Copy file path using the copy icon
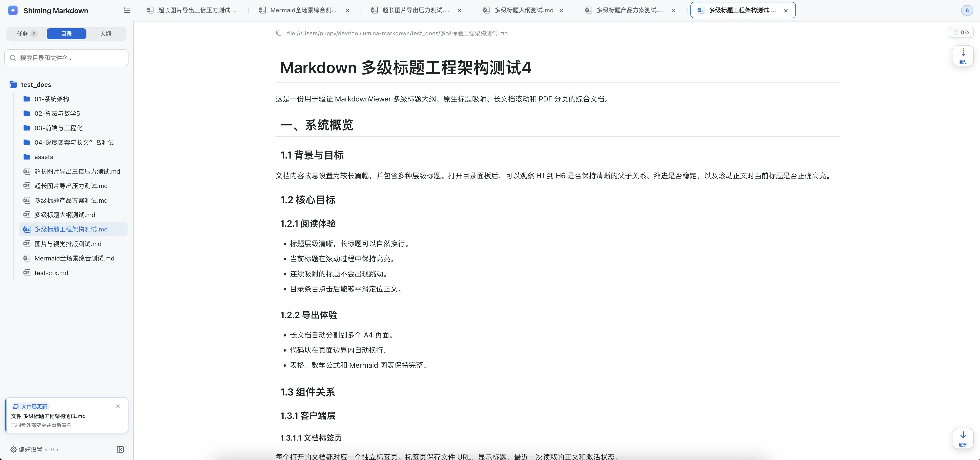Screen dimensions: 980x460 click(x=279, y=33)
